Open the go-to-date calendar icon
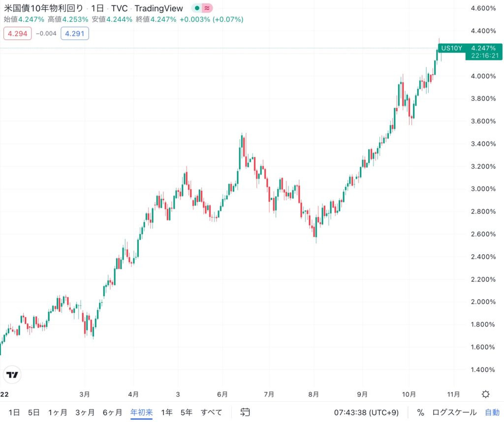The width and height of the screenshot is (504, 422). point(245,412)
